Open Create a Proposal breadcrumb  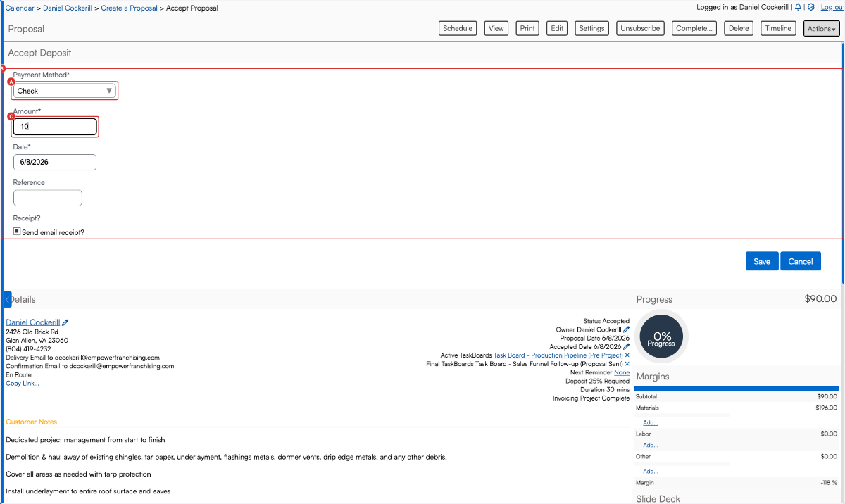pos(130,8)
